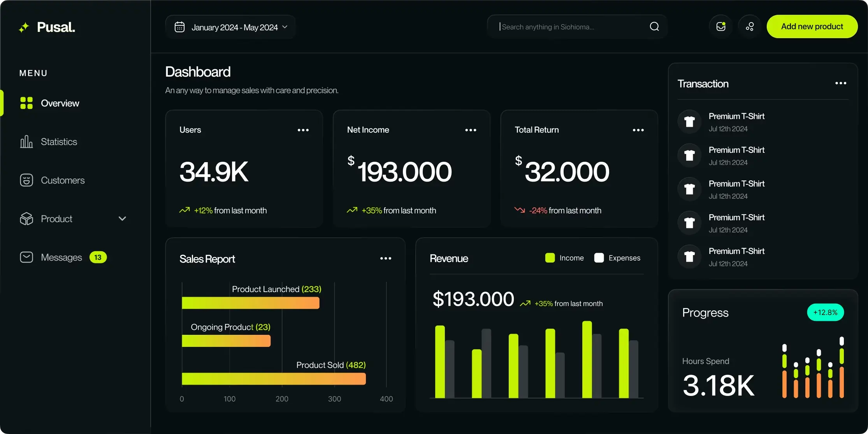
Task: Open the Sales Report options menu
Action: [x=386, y=258]
